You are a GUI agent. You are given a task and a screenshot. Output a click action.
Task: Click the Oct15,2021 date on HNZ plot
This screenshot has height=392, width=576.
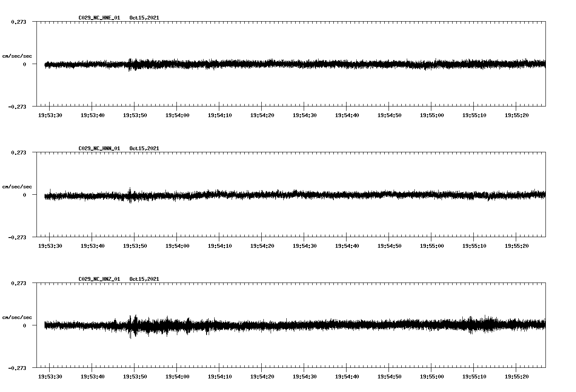point(144,279)
